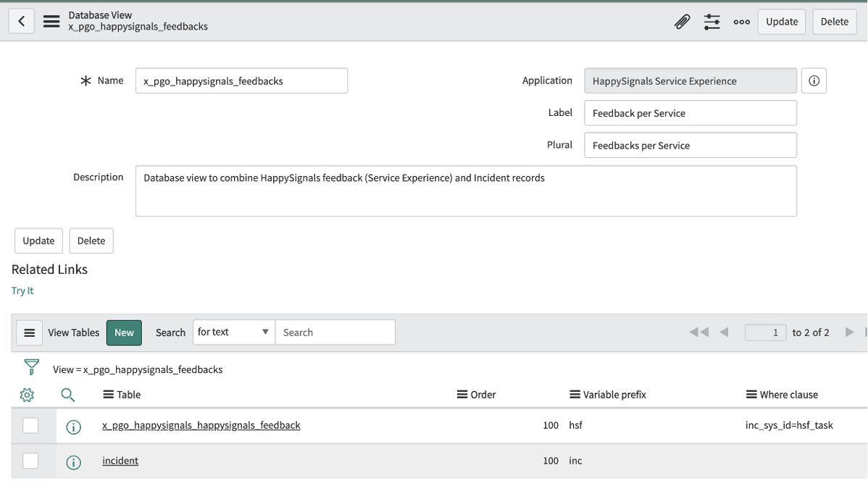
Task: Click the page number field showing 1
Action: [765, 333]
